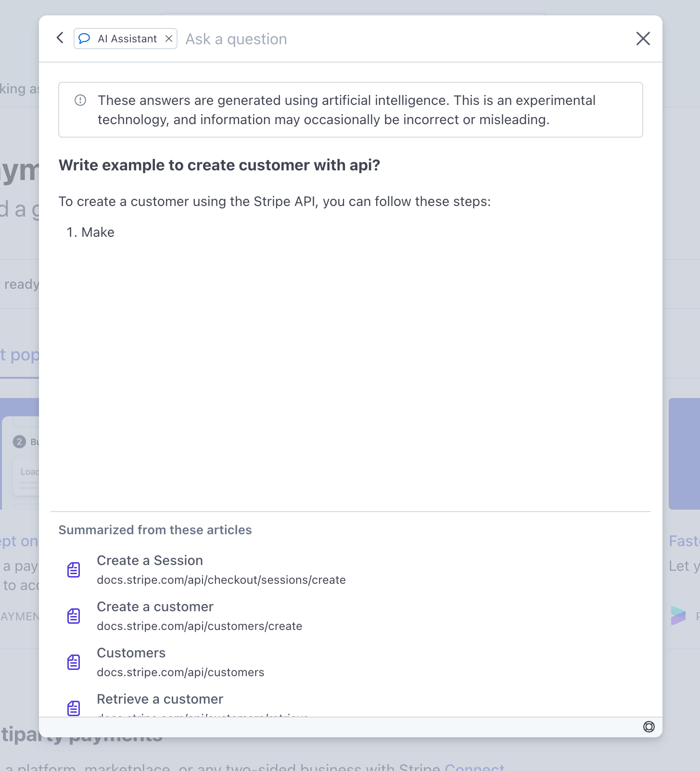Click the blue speech bubble AI Assistant icon
This screenshot has height=771, width=700.
[x=84, y=38]
